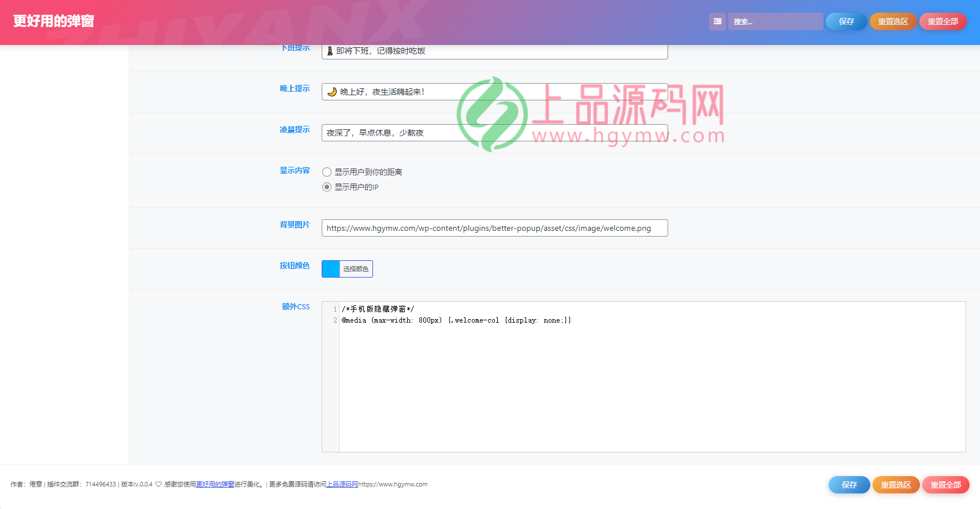Viewport: 980px width, 509px height.
Task: Click into the 背景图片 URL field
Action: pos(494,228)
